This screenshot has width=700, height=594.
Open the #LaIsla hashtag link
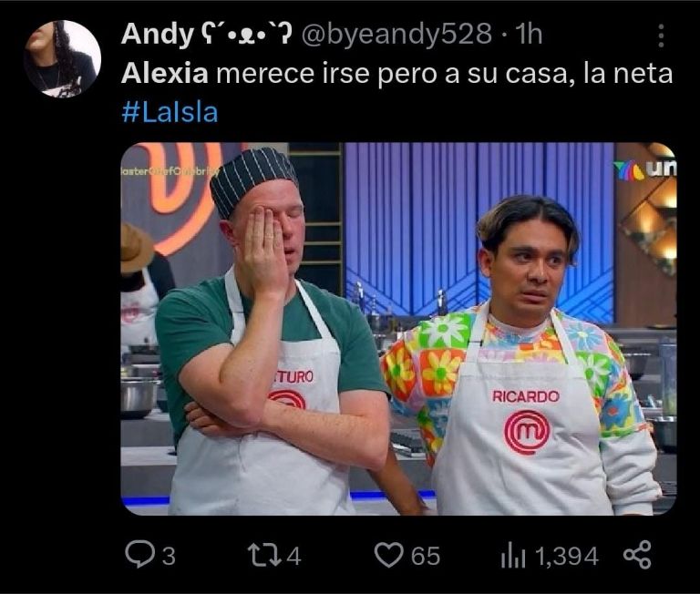click(170, 112)
